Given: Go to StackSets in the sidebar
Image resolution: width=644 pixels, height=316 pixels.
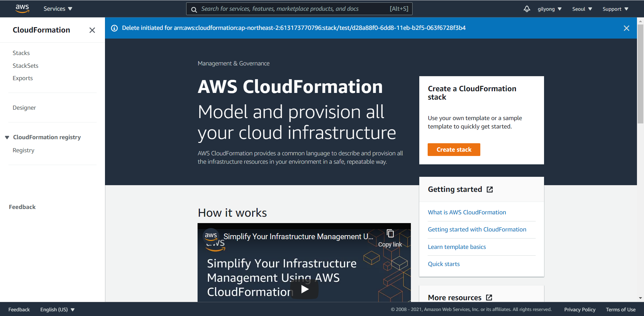Looking at the screenshot, I should point(25,66).
